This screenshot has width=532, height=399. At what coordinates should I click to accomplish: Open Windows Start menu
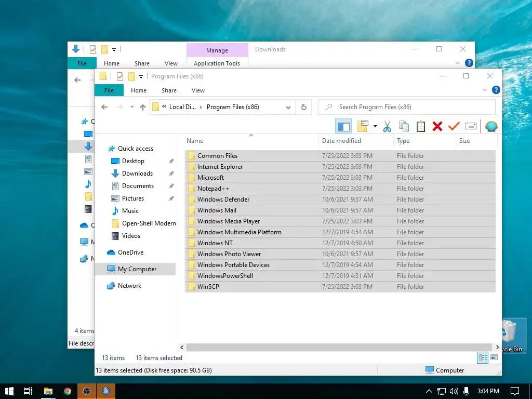[9, 391]
